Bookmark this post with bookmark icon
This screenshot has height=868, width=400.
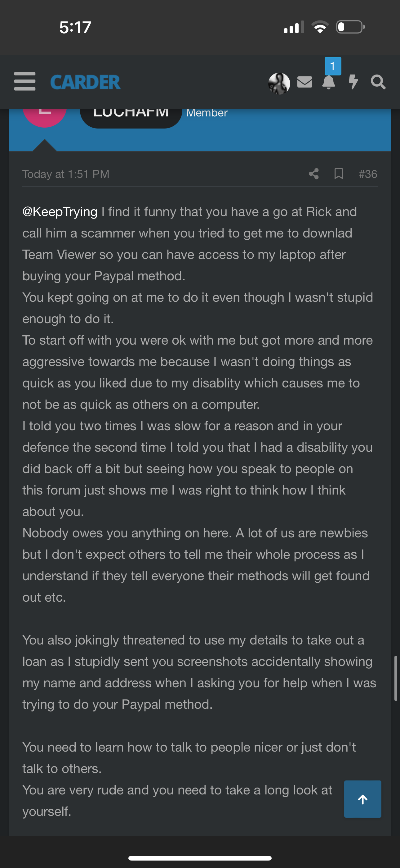coord(339,174)
